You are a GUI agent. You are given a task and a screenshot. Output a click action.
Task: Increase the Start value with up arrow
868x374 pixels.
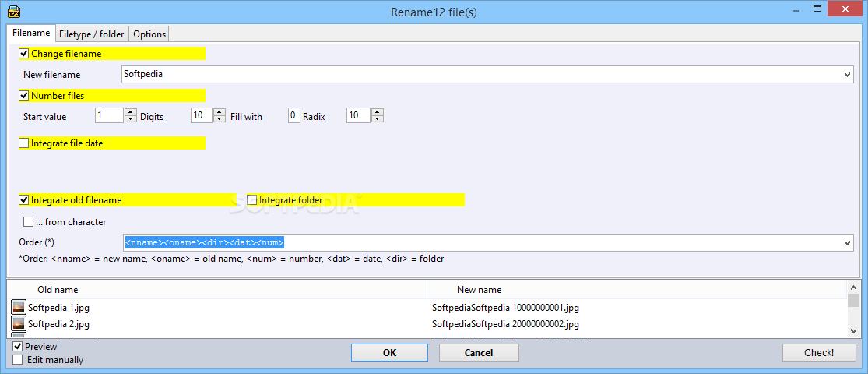pyautogui.click(x=131, y=112)
